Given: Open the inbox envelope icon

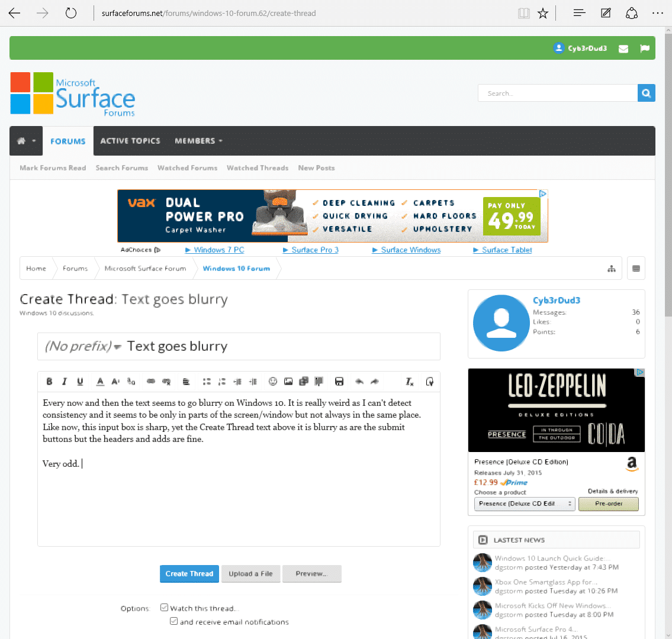Looking at the screenshot, I should click(x=623, y=49).
